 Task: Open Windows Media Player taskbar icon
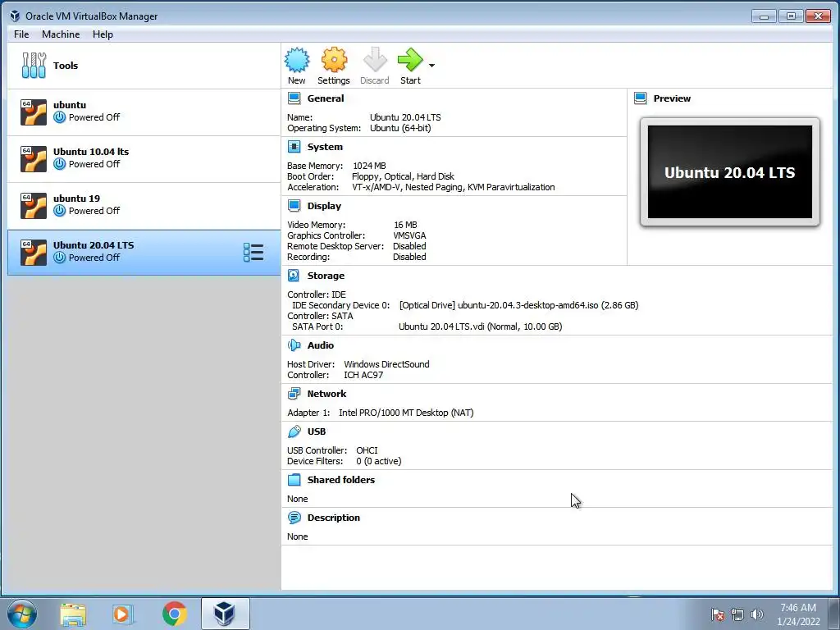123,614
